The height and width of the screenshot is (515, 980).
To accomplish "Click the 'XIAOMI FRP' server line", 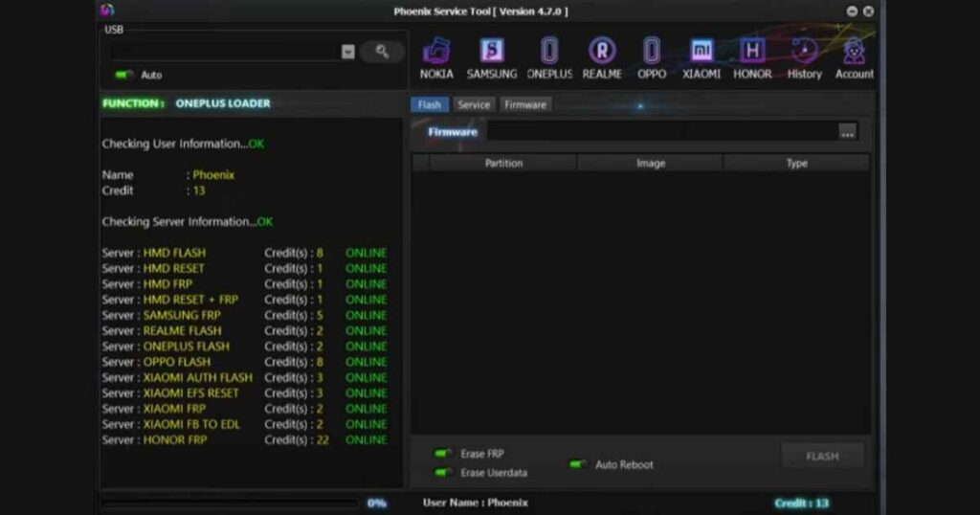I will point(244,410).
